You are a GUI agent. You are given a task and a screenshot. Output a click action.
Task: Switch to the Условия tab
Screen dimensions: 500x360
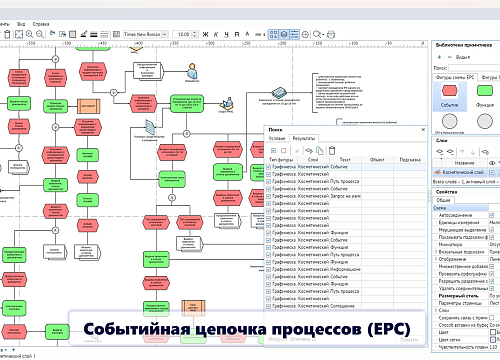pos(277,138)
